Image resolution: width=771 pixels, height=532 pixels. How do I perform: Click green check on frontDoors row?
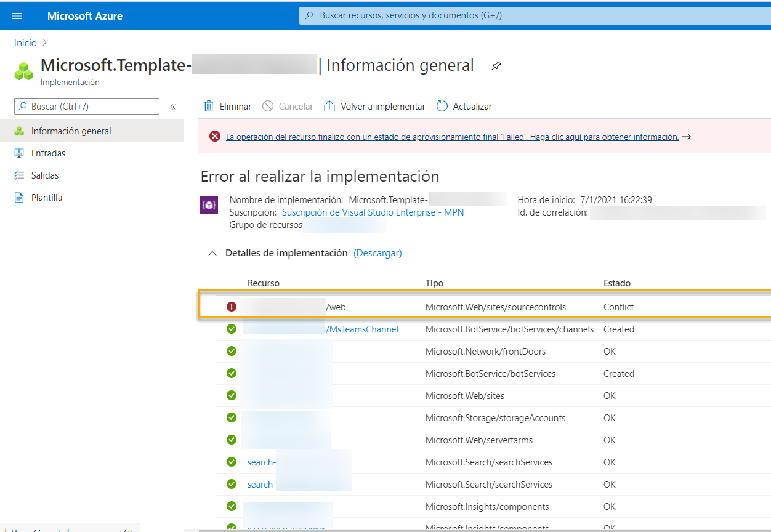pyautogui.click(x=232, y=351)
